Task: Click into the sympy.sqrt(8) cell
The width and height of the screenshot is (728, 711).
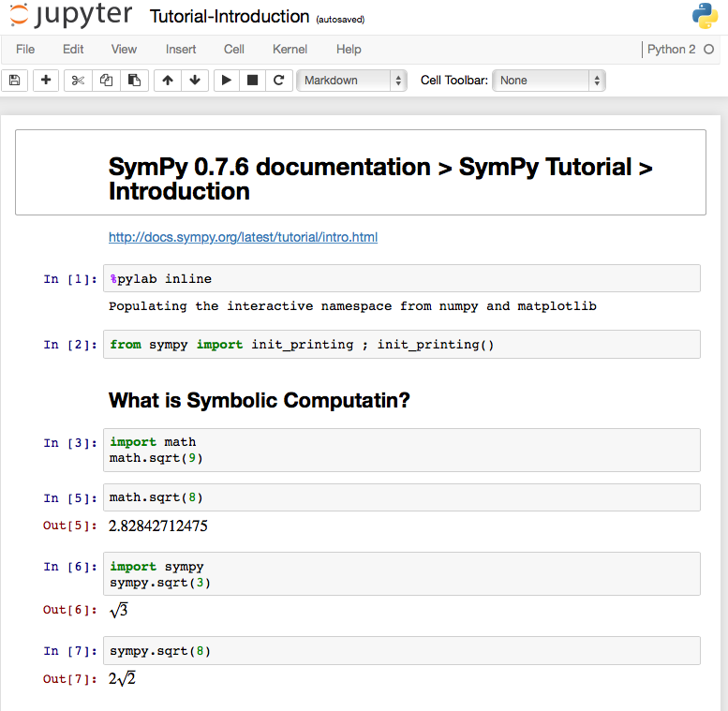Action: click(x=402, y=651)
